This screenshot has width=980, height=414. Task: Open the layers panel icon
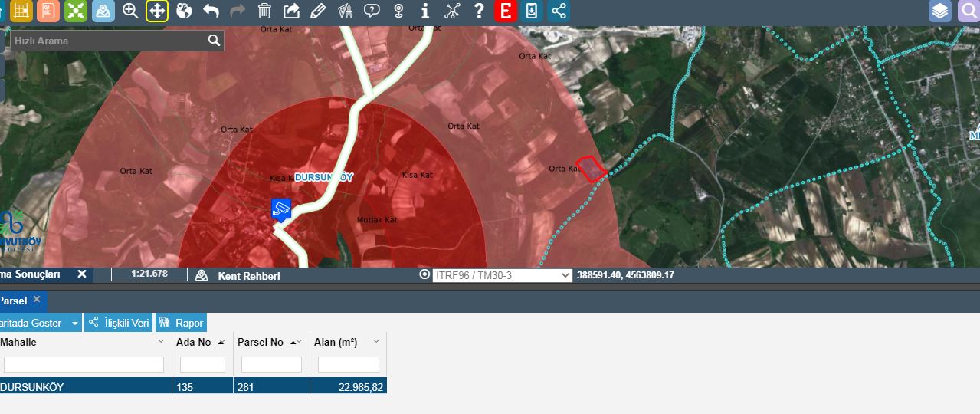940,11
